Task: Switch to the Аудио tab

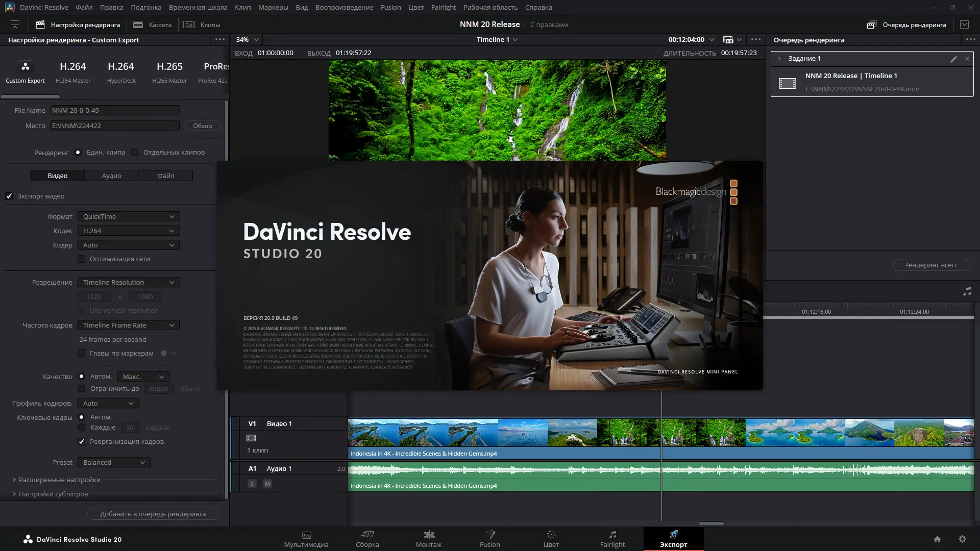Action: (111, 176)
